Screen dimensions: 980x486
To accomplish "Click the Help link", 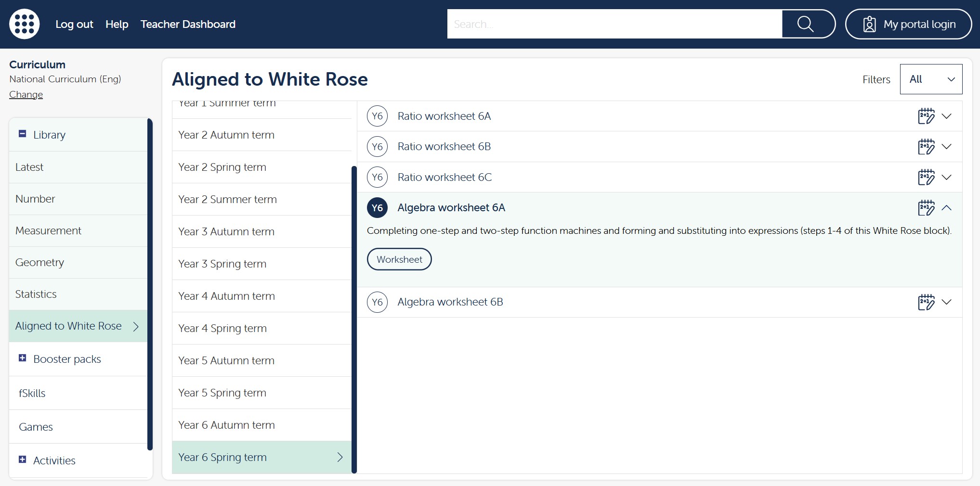I will click(x=117, y=24).
